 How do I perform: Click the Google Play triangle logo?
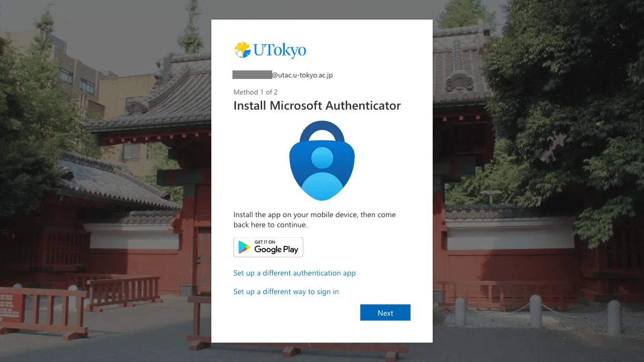[x=244, y=247]
